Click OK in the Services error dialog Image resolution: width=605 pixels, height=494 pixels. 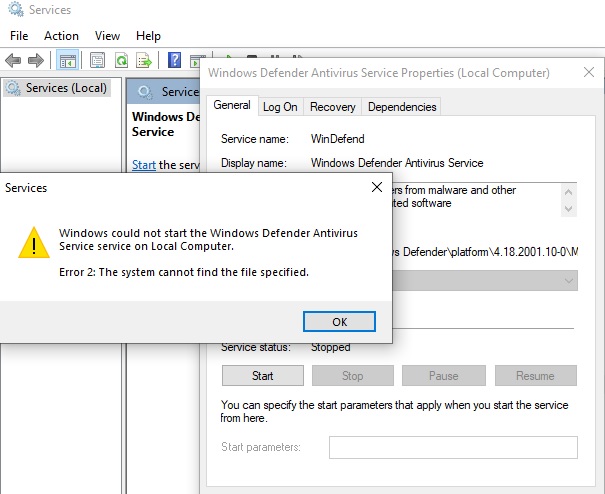coord(339,321)
